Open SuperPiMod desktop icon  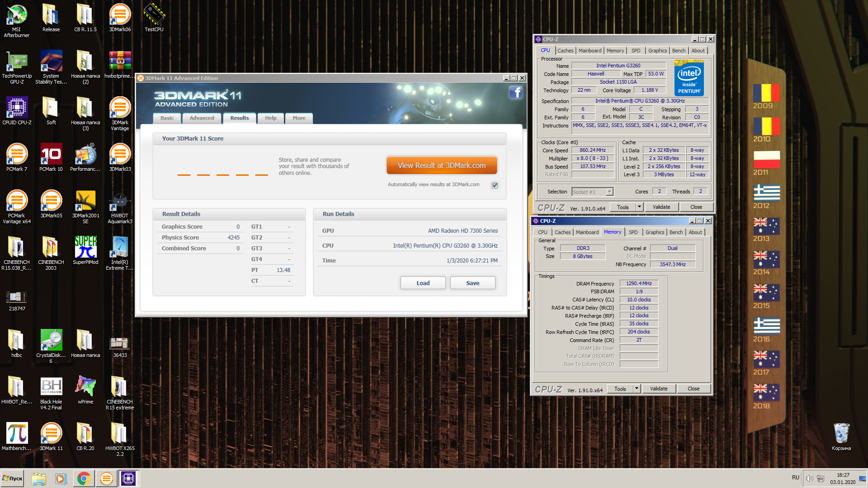coord(85,250)
